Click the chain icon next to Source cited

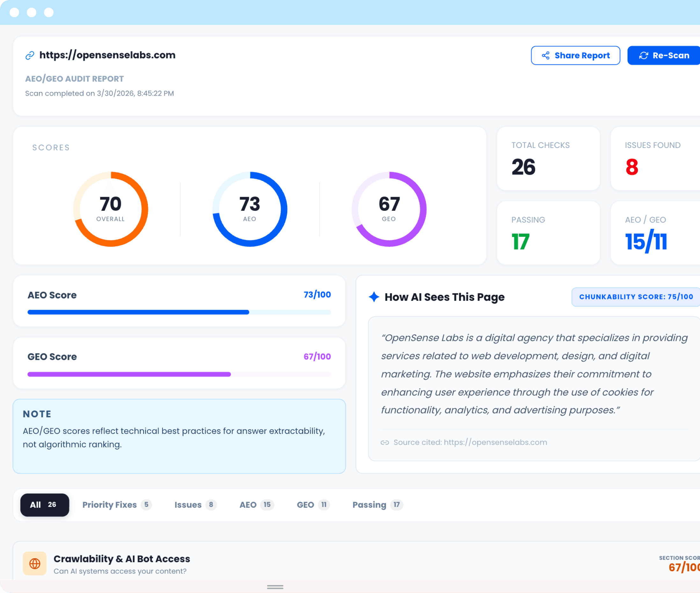[384, 443]
